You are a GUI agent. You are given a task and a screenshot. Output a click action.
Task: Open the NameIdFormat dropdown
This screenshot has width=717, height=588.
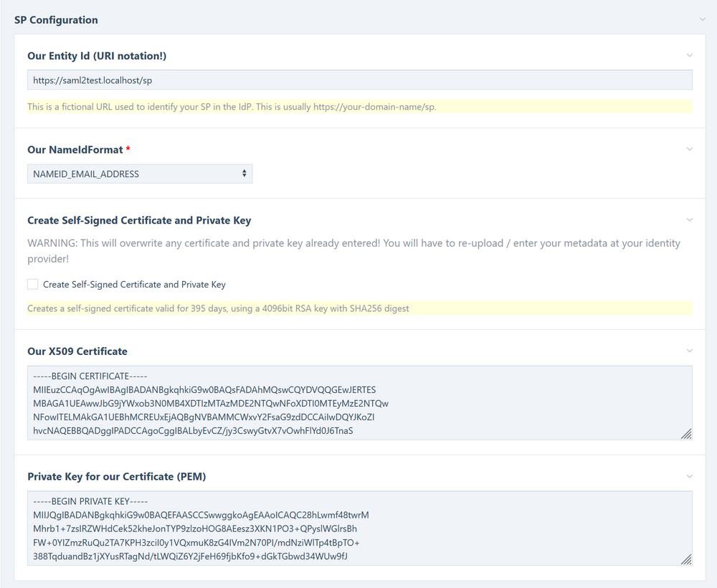(139, 173)
